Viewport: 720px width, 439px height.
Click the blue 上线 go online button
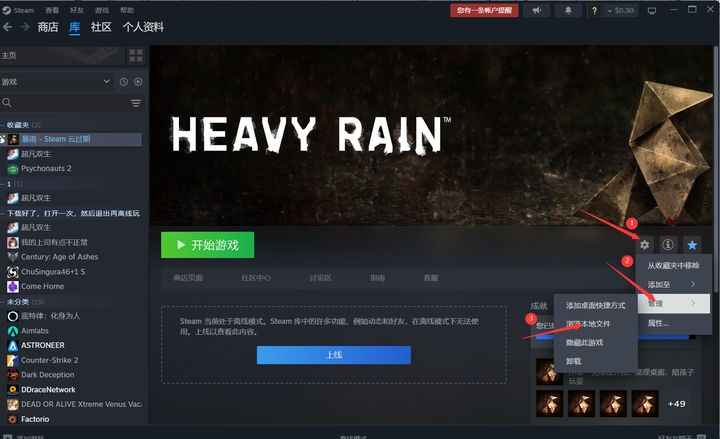(334, 355)
